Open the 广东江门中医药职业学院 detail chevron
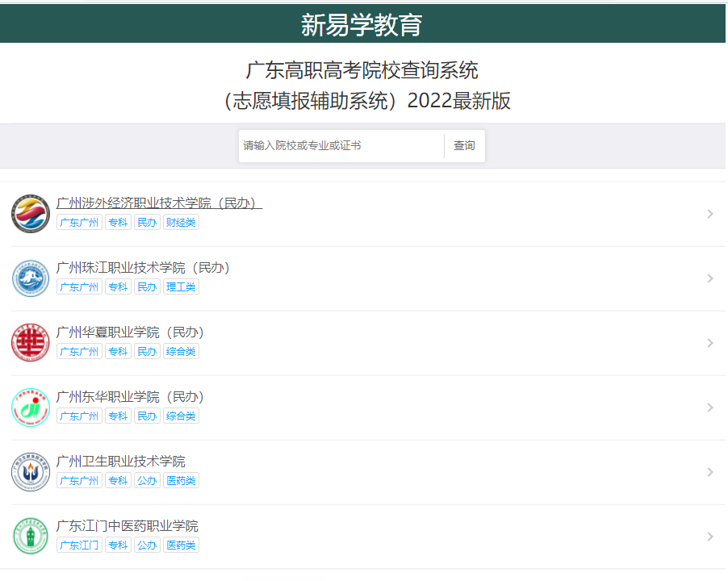Viewport: 728px width, 581px height. coord(709,536)
